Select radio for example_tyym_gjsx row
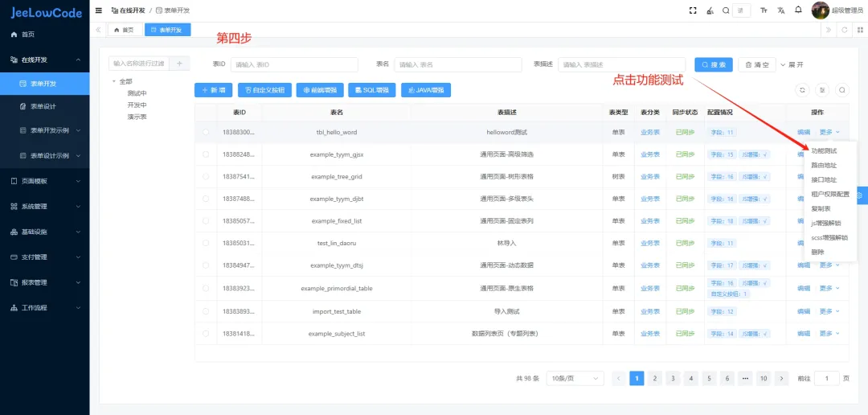 [206, 154]
